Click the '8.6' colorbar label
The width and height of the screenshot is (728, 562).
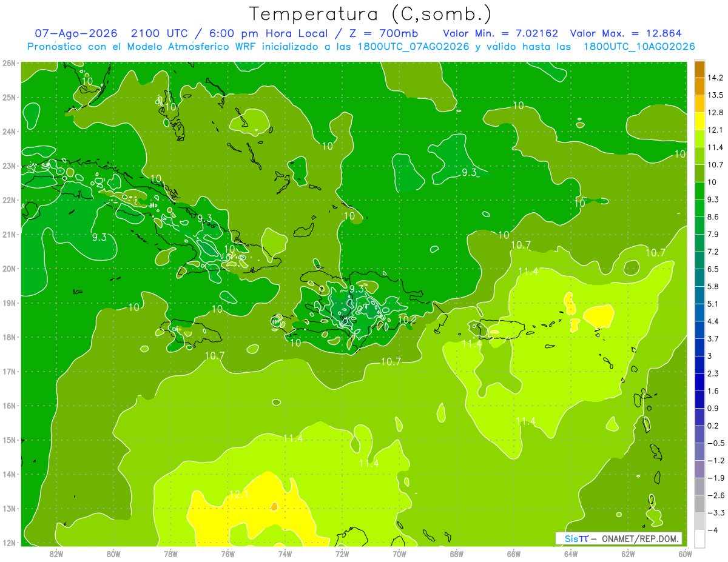click(713, 217)
